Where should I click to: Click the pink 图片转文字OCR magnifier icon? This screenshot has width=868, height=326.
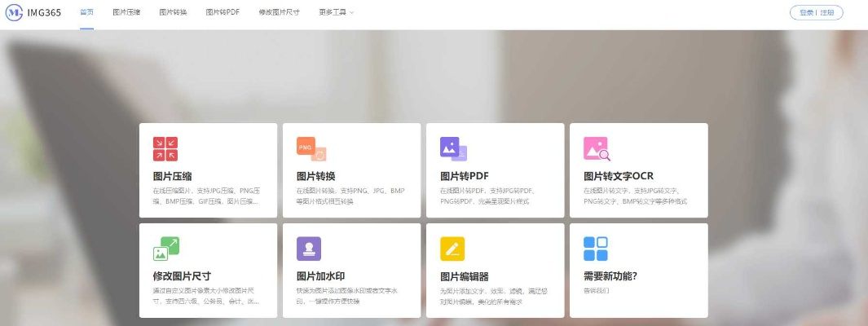coord(597,149)
